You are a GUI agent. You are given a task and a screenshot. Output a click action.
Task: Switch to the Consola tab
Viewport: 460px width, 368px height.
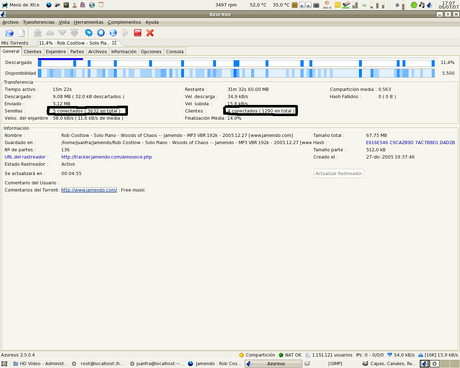point(175,52)
